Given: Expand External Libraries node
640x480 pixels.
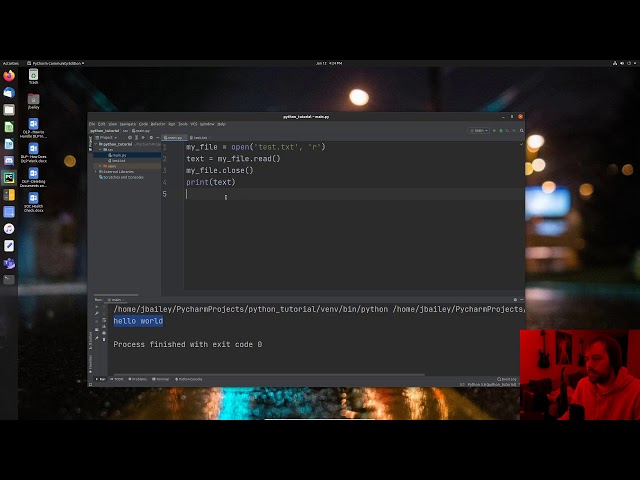Looking at the screenshot, I should pyautogui.click(x=96, y=172).
